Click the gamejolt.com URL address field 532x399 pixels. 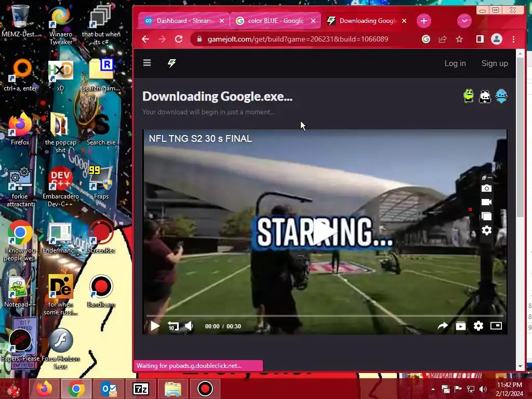[x=298, y=39]
